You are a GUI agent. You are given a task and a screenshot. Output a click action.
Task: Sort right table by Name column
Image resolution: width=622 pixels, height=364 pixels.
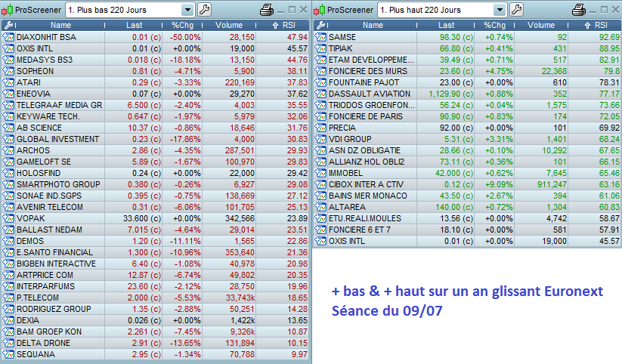pyautogui.click(x=373, y=26)
